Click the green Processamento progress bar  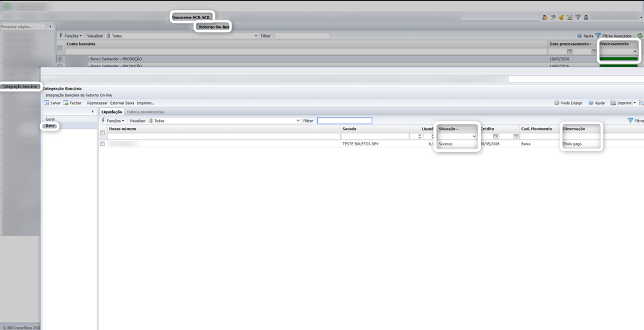[619, 59]
